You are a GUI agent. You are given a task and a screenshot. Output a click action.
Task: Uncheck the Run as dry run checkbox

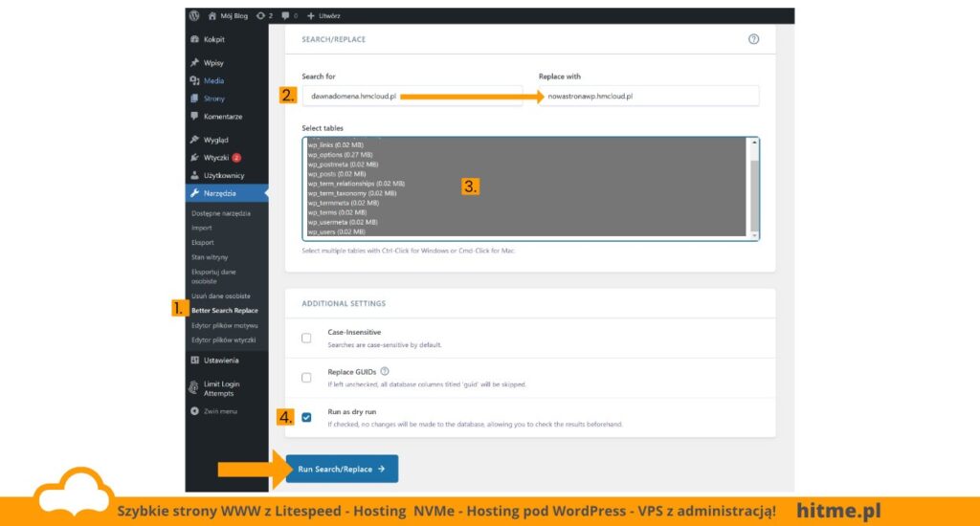(306, 417)
